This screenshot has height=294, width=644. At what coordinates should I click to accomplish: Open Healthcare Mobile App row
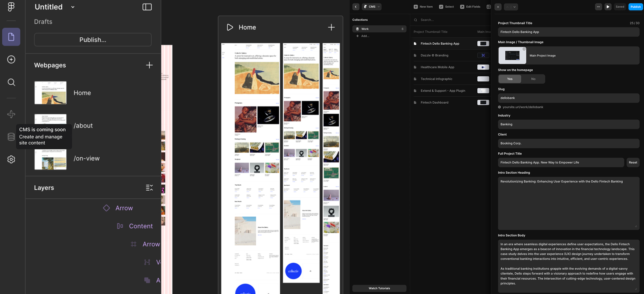point(451,67)
